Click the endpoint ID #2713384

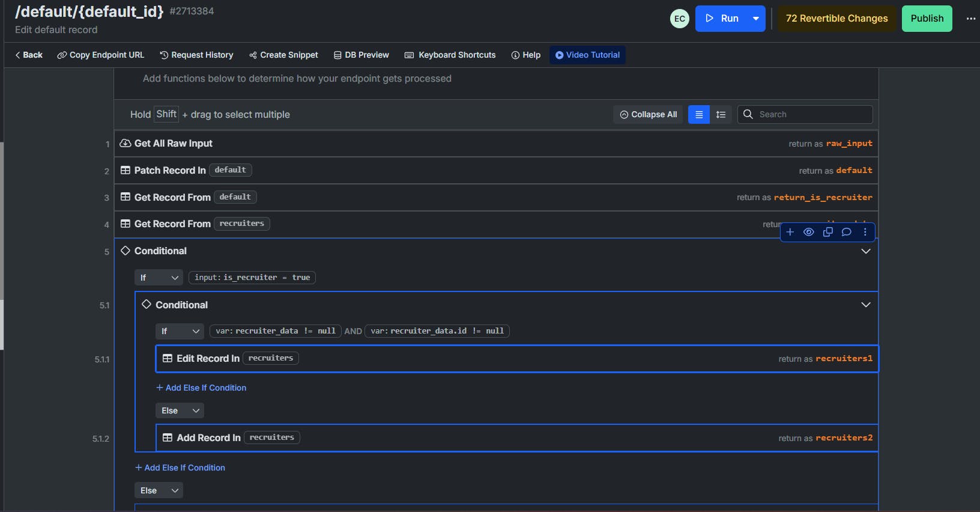192,11
